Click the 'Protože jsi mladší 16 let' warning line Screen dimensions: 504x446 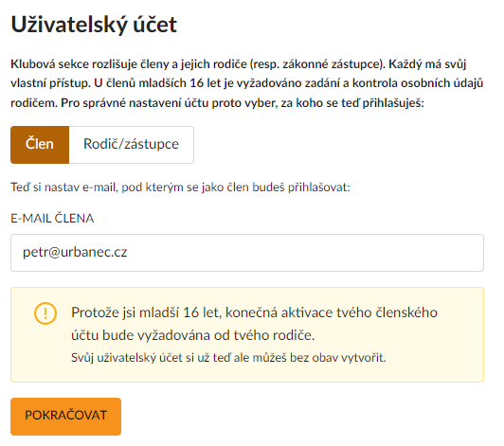[254, 312]
